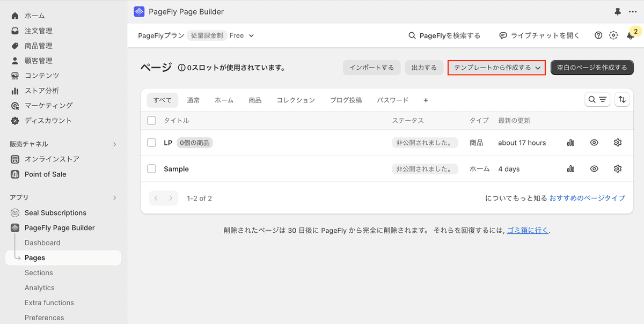
Task: Select Pages under PageFly
Action: click(63, 258)
